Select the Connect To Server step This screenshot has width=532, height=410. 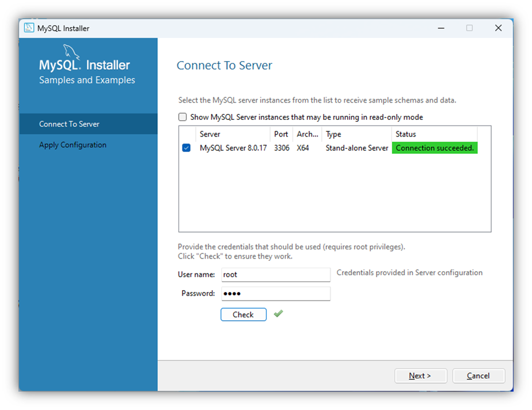click(88, 124)
